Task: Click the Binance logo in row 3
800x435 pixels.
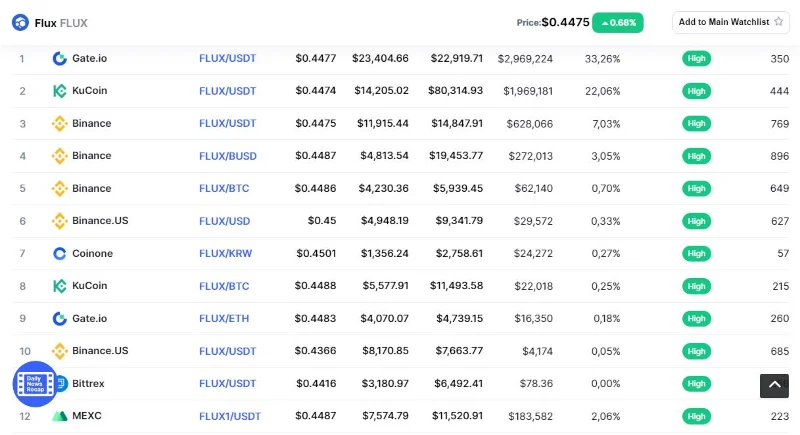Action: click(x=60, y=123)
